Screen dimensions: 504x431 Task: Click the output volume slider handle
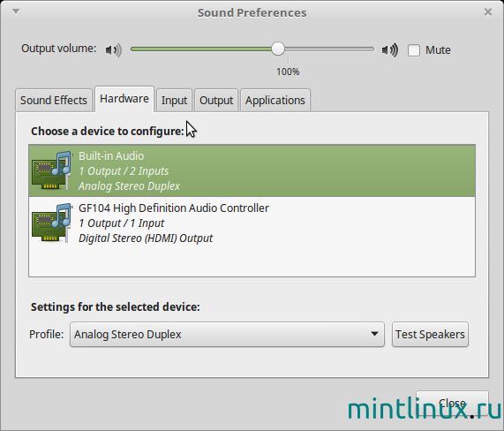tap(278, 49)
